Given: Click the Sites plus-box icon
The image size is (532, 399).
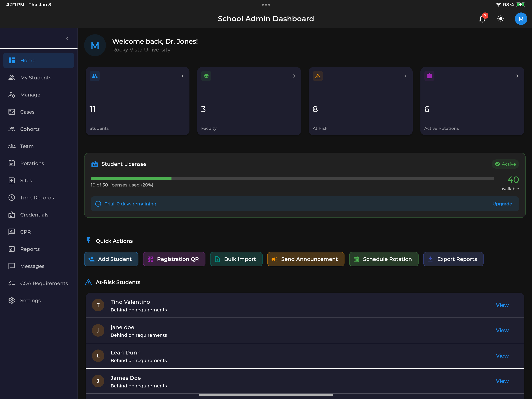Looking at the screenshot, I should [x=11, y=180].
